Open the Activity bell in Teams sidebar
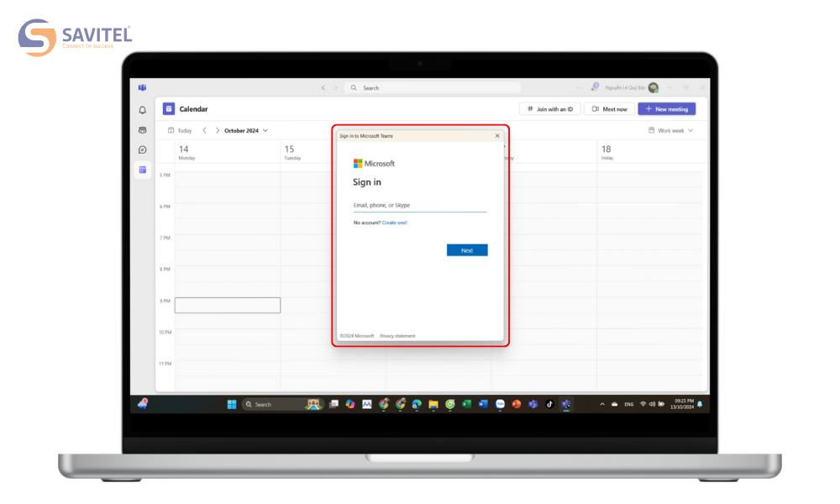 (143, 110)
